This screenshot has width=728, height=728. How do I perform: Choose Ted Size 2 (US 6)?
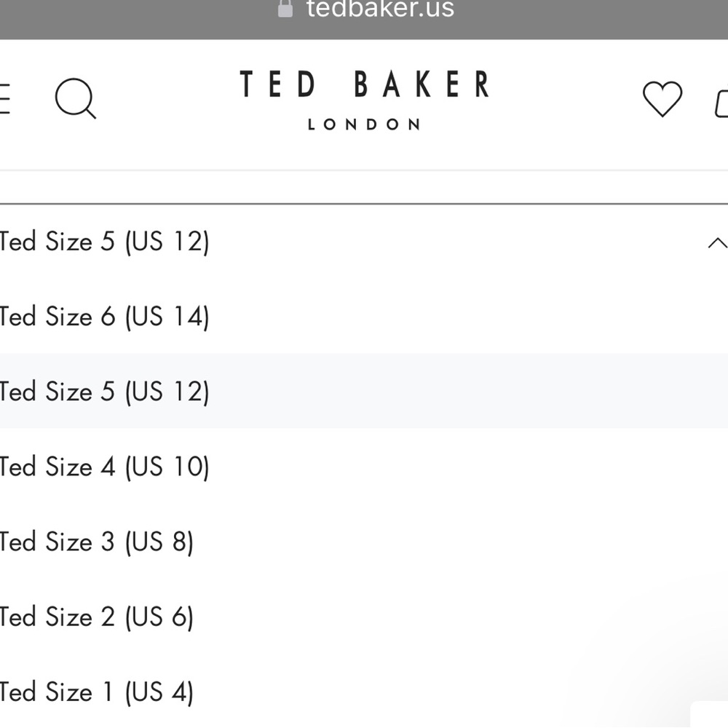tap(97, 617)
